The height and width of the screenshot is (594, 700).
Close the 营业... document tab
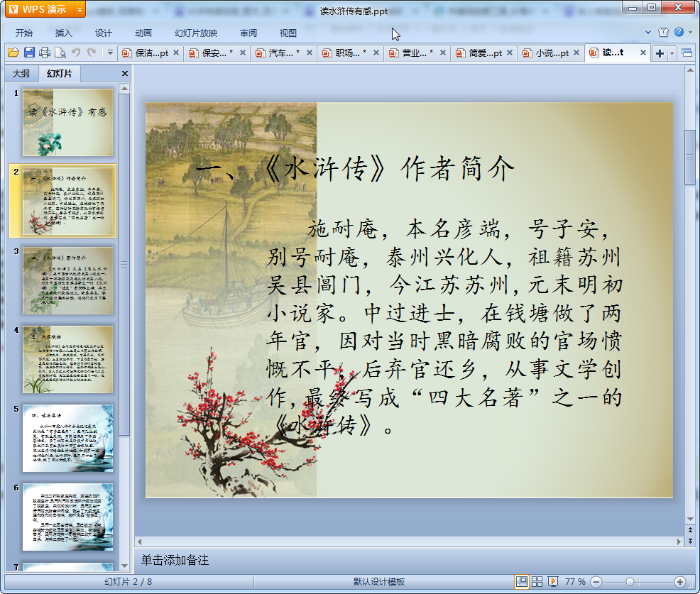click(442, 53)
